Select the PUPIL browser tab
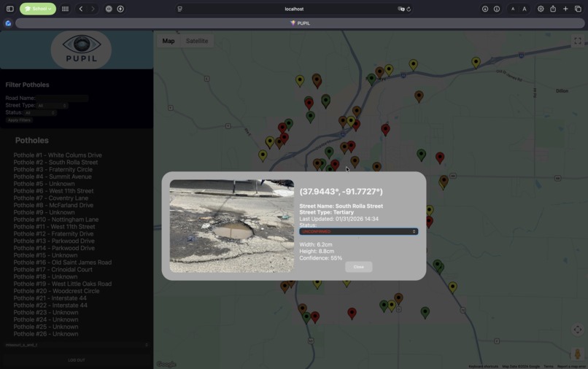The height and width of the screenshot is (369, 588). 300,23
